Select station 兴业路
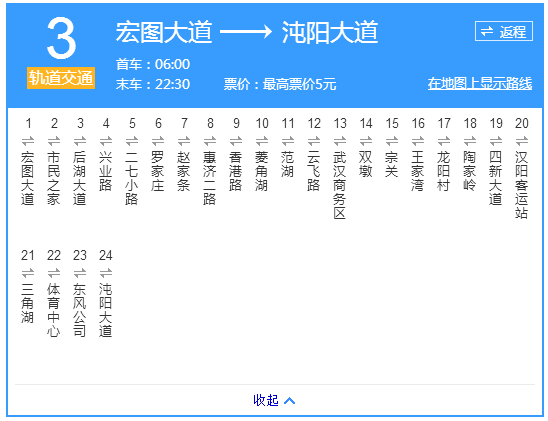 106,171
